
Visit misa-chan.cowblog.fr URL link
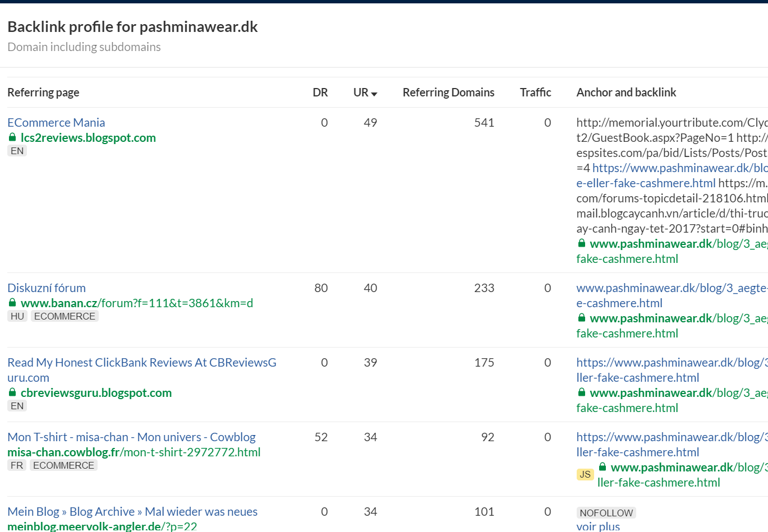point(134,452)
